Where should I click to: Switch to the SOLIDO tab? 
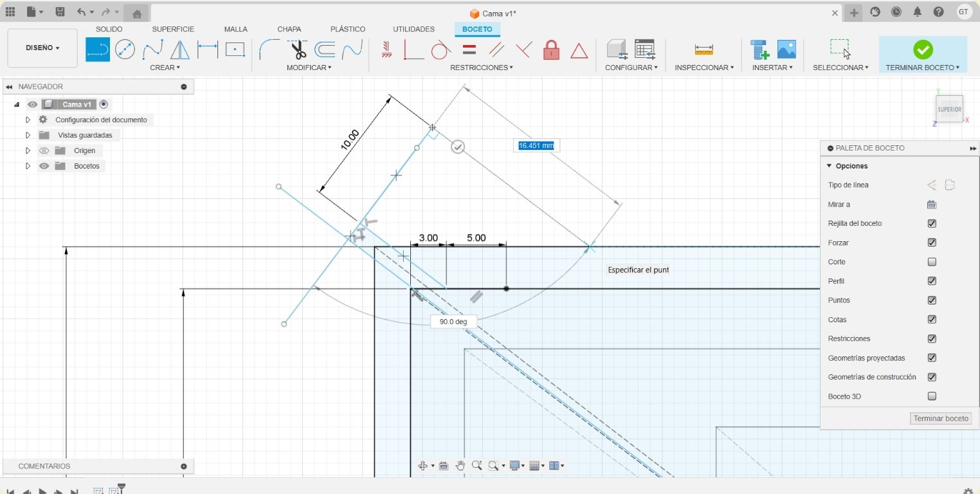click(x=109, y=29)
